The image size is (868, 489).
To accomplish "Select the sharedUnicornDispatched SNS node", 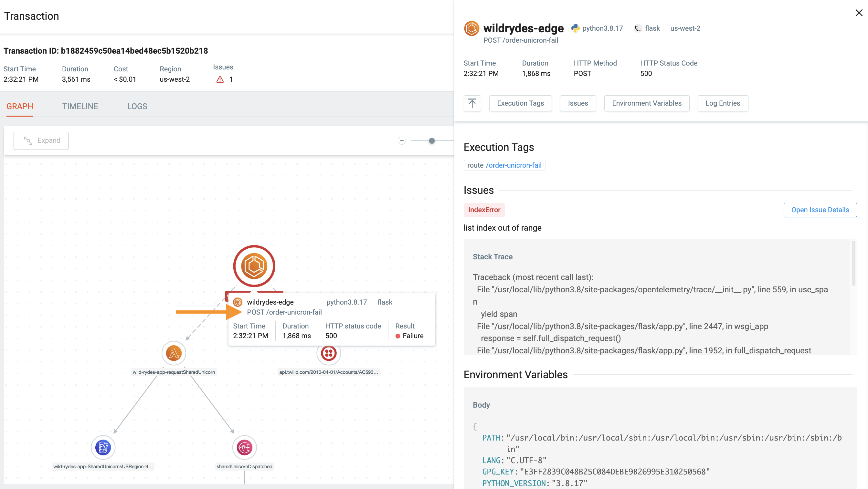I will [244, 448].
